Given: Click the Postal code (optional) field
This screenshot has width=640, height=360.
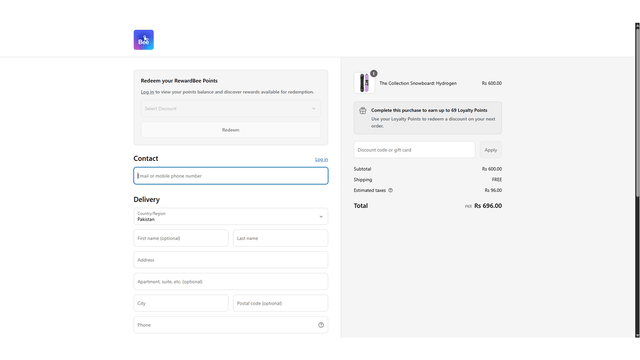Looking at the screenshot, I should [280, 303].
